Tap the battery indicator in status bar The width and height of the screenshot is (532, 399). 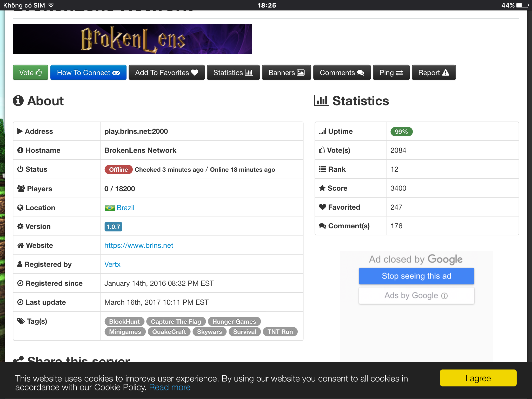523,5
